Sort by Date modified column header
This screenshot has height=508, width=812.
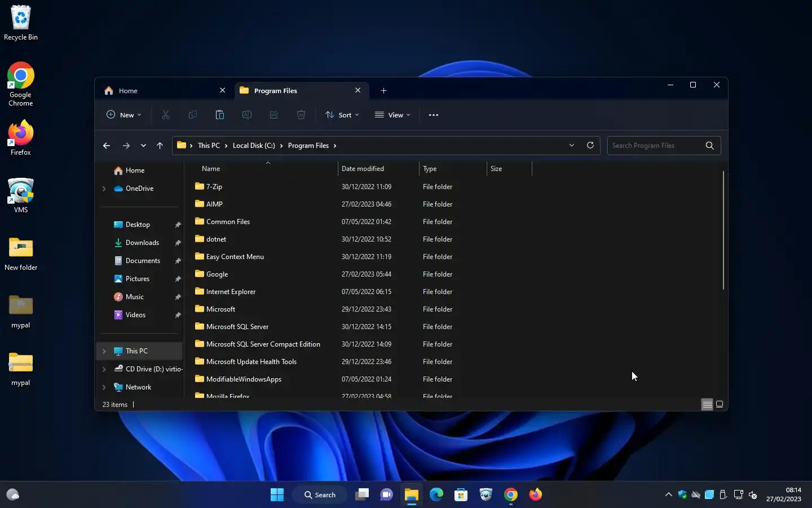378,169
